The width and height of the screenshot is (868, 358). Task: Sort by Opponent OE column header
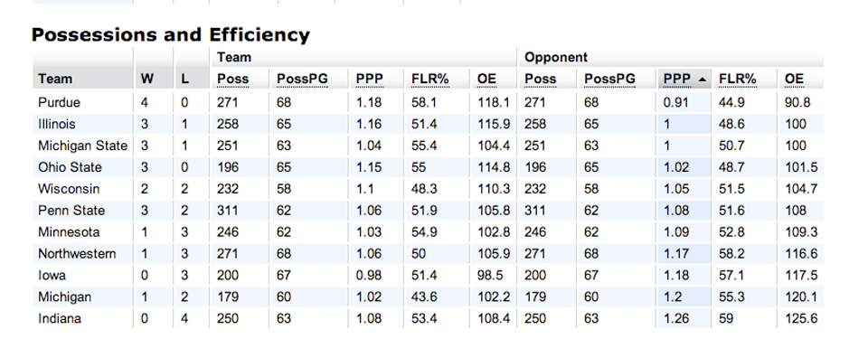pos(794,80)
